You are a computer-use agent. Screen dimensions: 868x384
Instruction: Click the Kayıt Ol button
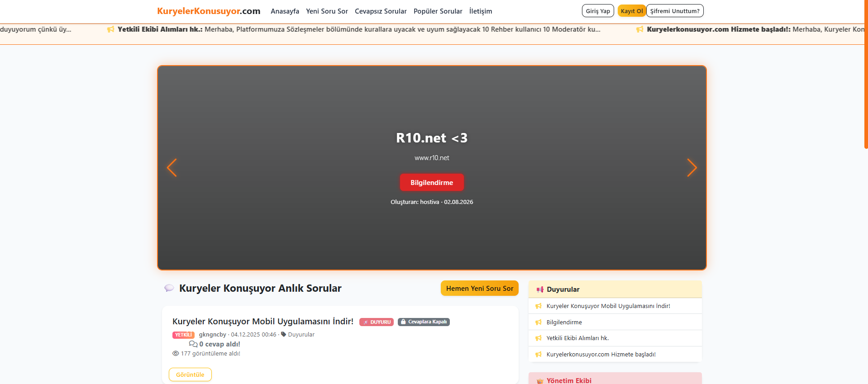632,11
